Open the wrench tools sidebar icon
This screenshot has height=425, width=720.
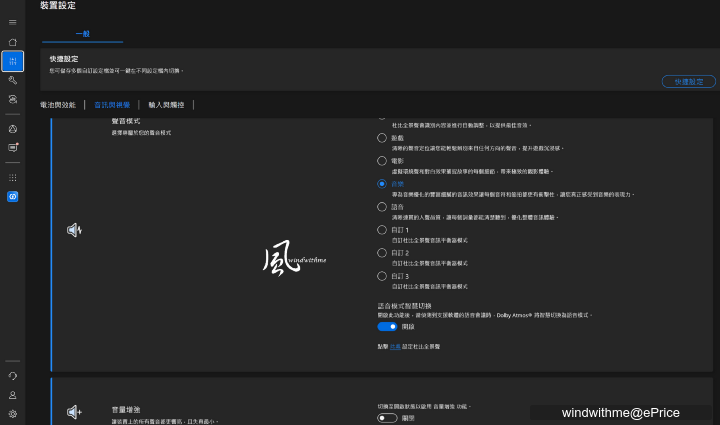(x=13, y=80)
